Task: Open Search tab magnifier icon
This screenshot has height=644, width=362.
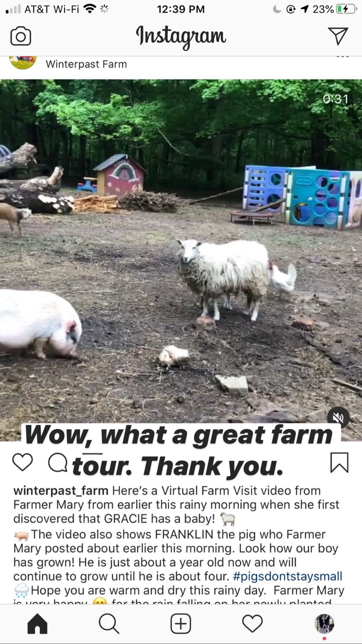Action: pyautogui.click(x=109, y=624)
